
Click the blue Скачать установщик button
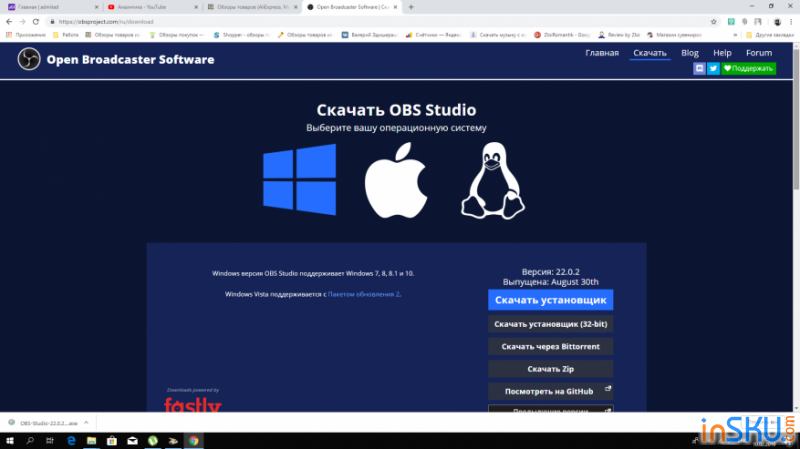tap(551, 300)
